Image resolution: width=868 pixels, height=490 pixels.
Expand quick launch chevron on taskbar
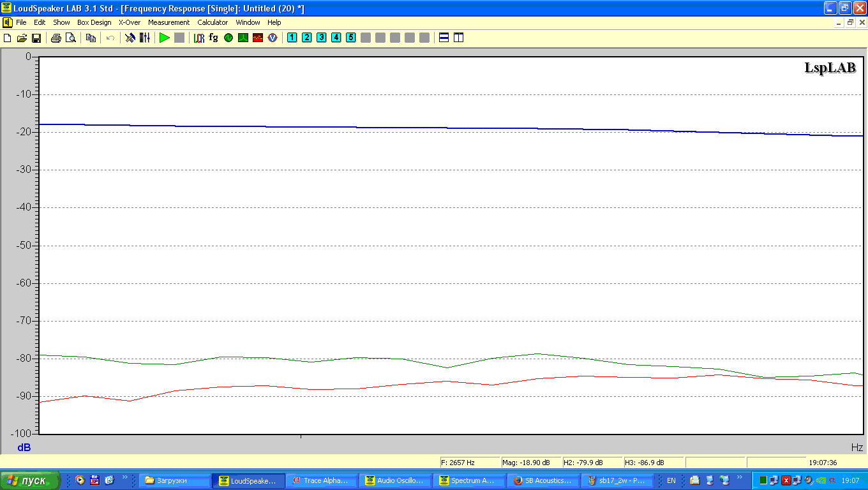click(x=125, y=477)
